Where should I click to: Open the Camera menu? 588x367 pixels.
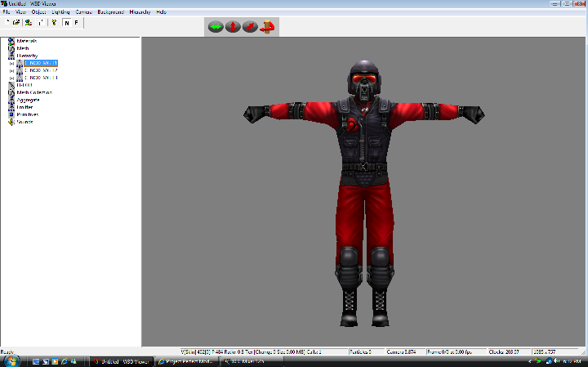[x=83, y=12]
